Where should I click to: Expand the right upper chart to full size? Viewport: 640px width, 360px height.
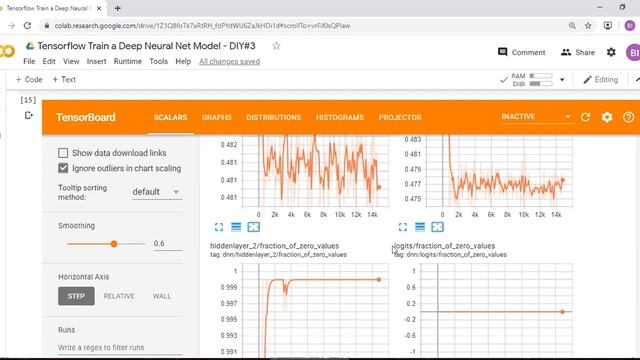pos(403,227)
